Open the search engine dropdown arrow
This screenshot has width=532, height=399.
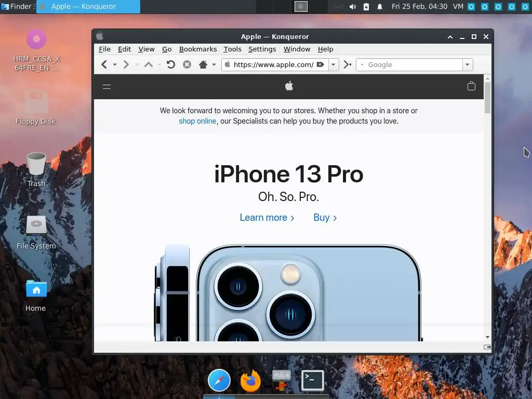coord(467,64)
